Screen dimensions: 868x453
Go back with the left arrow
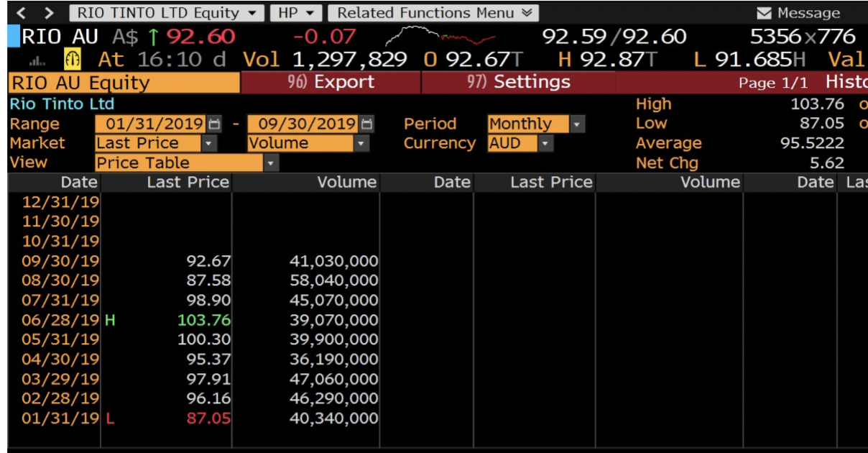[x=22, y=13]
